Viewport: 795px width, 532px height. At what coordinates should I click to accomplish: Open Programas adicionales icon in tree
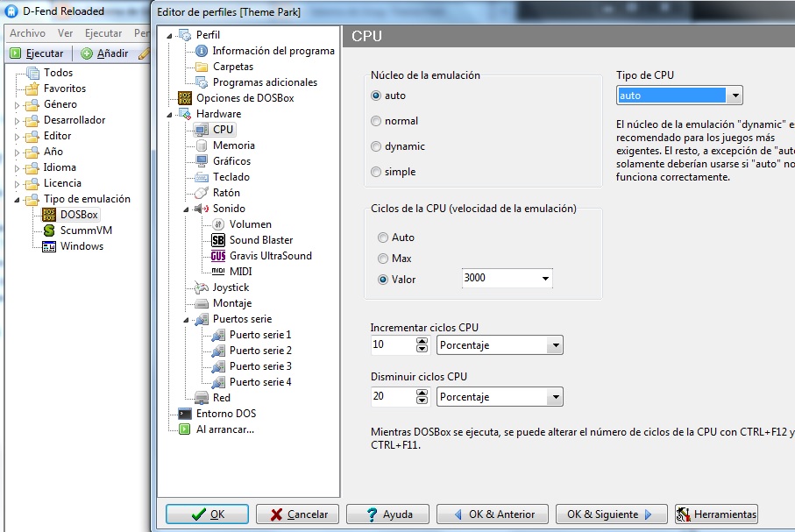(202, 82)
